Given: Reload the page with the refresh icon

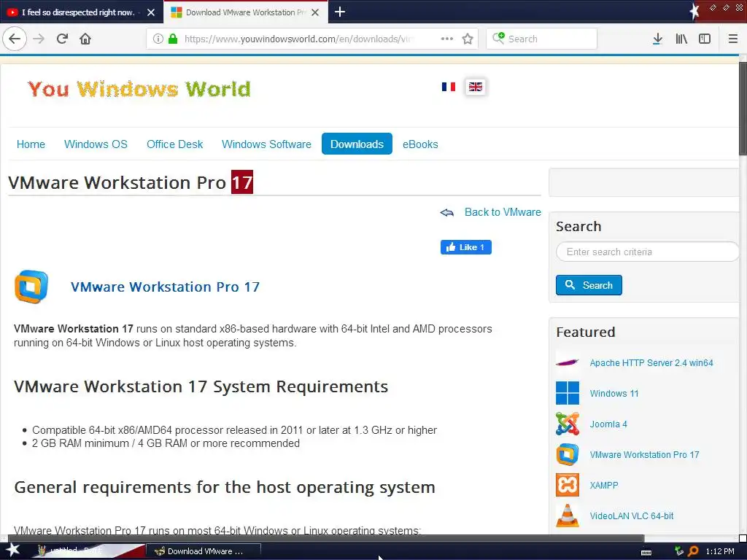Looking at the screenshot, I should [x=62, y=39].
